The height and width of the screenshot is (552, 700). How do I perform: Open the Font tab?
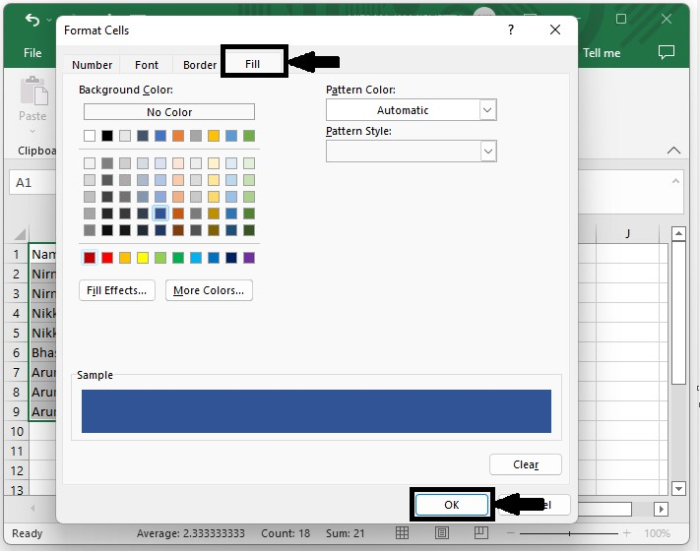(146, 65)
